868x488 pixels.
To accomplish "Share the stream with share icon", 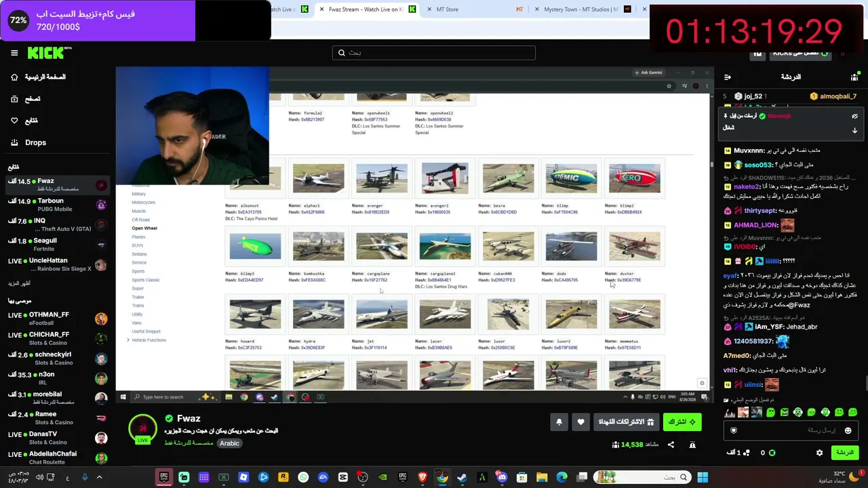I will (x=671, y=445).
